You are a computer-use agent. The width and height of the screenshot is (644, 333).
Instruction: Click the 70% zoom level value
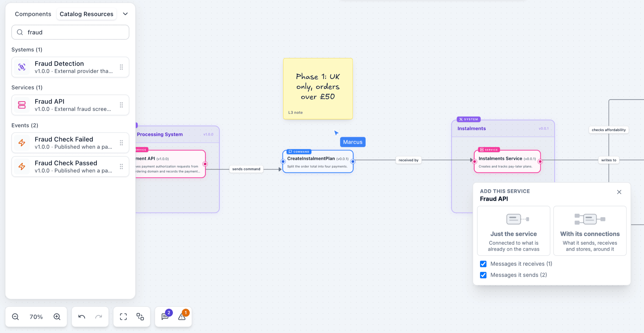[36, 317]
